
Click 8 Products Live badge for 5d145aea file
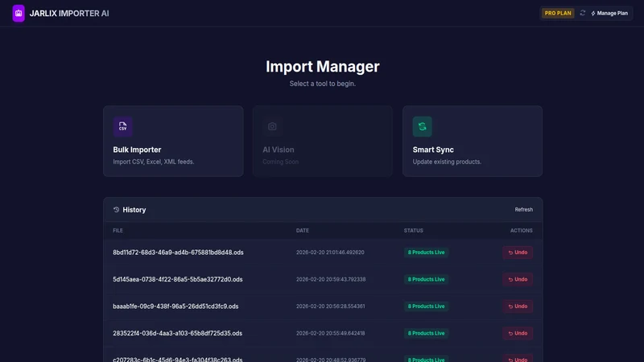(x=426, y=279)
